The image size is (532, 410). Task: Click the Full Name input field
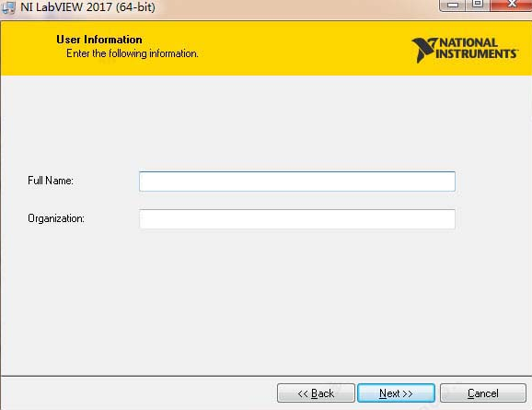tap(297, 182)
